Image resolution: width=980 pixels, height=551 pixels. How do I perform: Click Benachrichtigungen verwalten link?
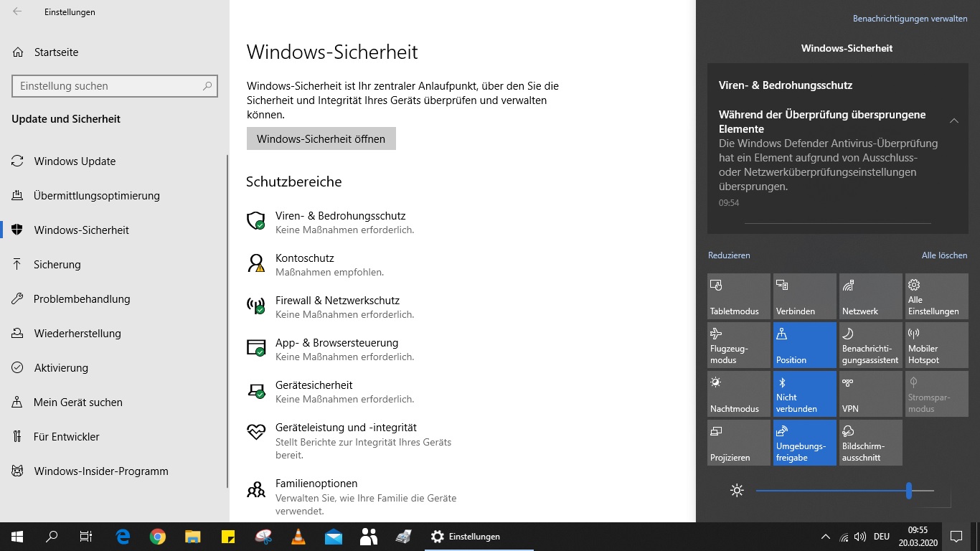tap(910, 19)
